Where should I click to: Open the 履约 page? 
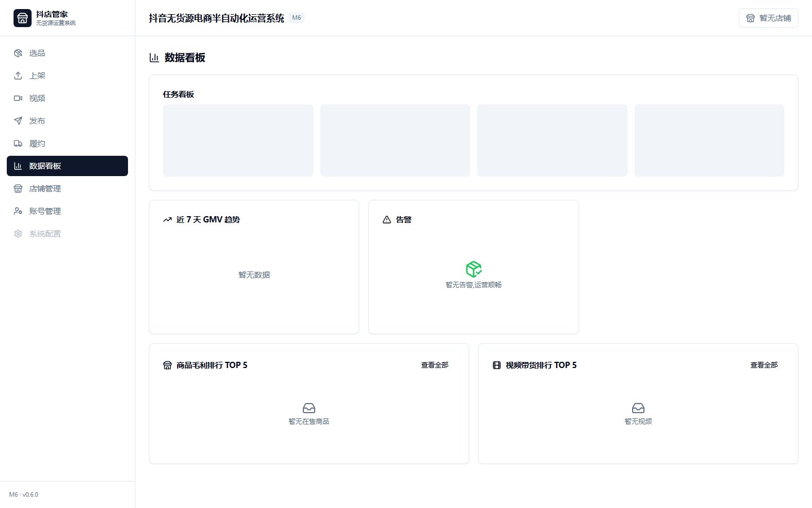[x=67, y=143]
